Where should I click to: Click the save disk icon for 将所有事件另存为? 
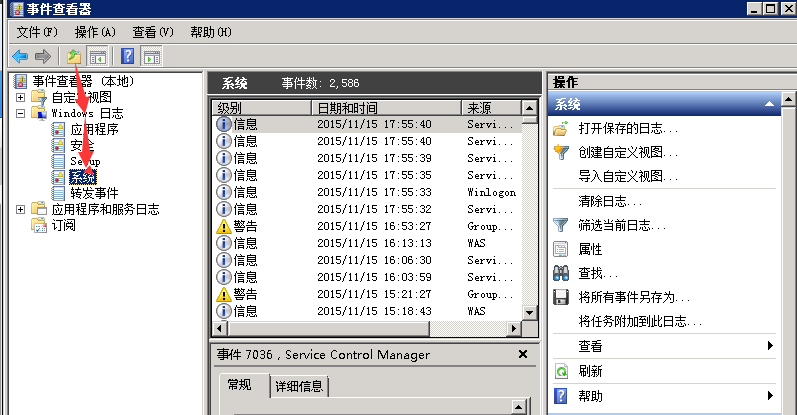pos(561,298)
